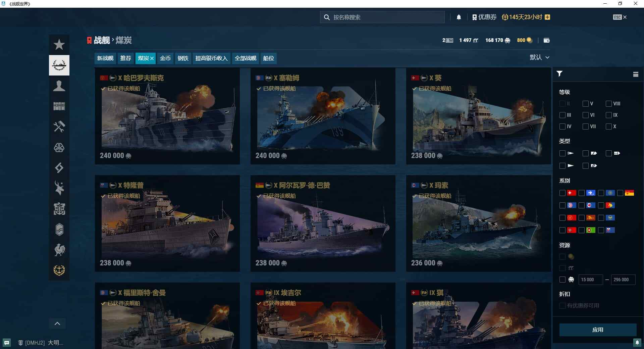Viewport: 644px width, 349px height.
Task: Open the featured star section in the sidebar
Action: tap(59, 44)
